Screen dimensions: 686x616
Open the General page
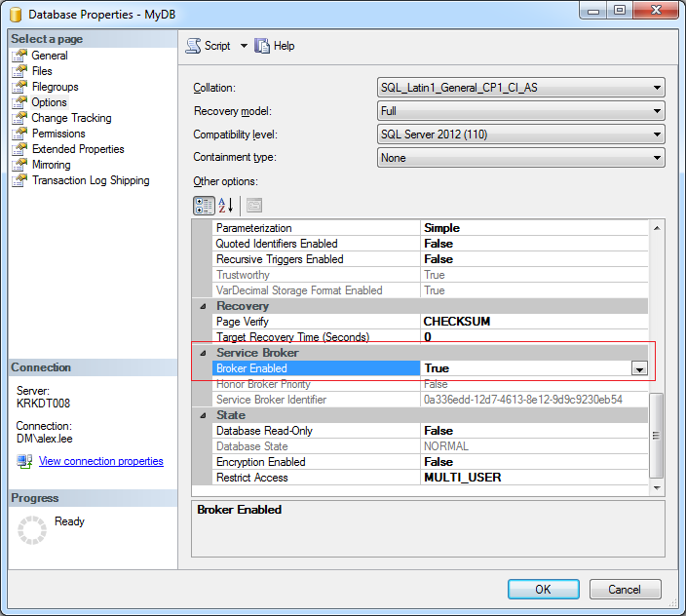coord(50,56)
